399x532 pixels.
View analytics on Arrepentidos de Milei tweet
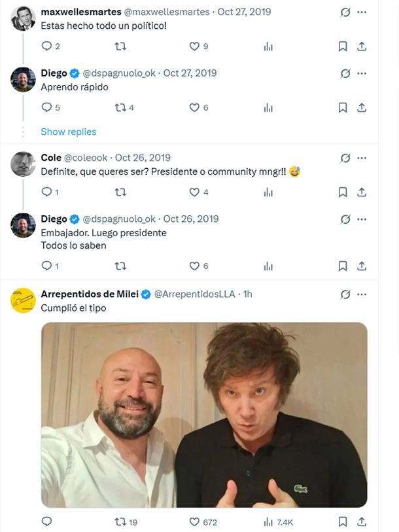[268, 522]
